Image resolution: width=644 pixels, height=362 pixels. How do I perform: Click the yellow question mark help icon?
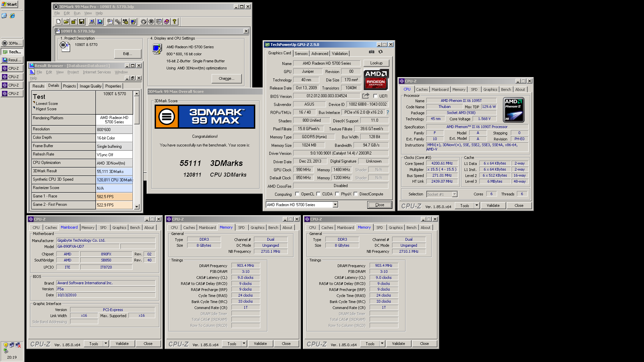(174, 22)
